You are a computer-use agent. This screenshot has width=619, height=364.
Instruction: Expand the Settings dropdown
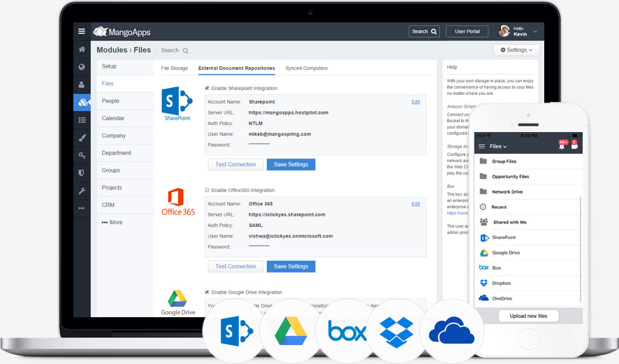[516, 50]
